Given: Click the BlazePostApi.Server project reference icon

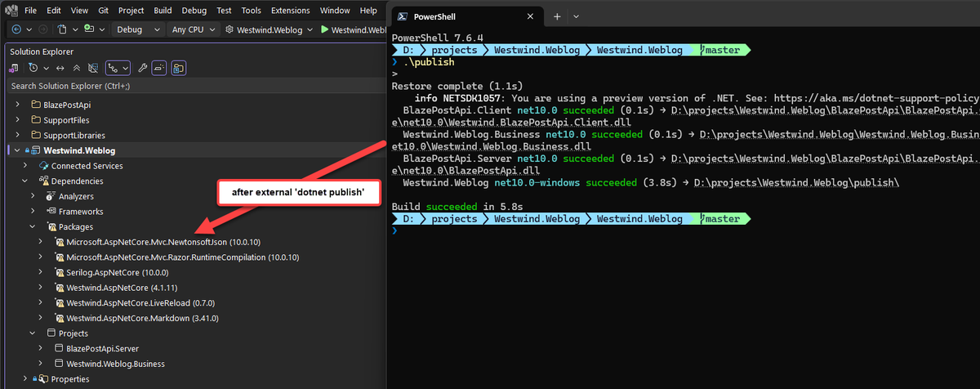Looking at the screenshot, I should click(59, 348).
